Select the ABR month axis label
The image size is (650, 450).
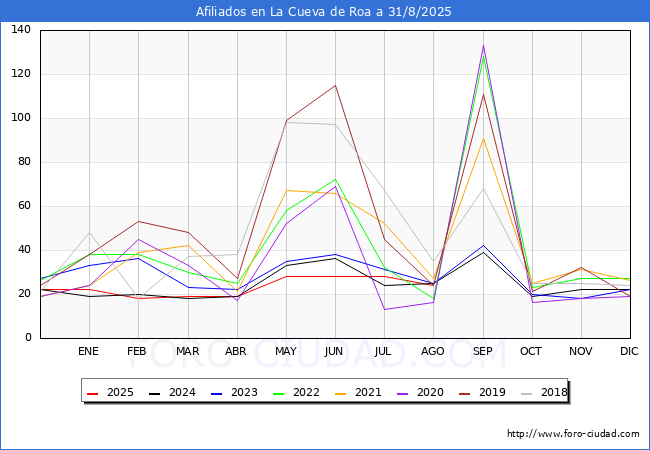[236, 351]
